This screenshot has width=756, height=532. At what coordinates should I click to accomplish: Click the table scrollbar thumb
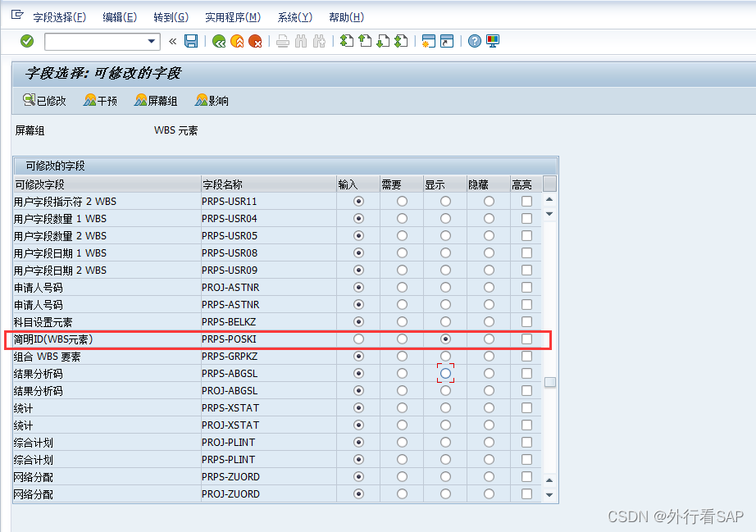pyautogui.click(x=549, y=382)
